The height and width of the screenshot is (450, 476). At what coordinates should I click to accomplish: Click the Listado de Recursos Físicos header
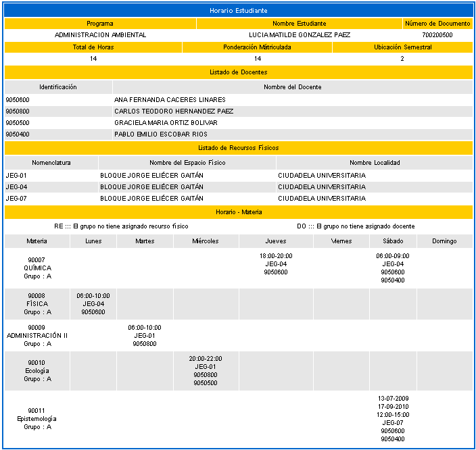tap(238, 148)
